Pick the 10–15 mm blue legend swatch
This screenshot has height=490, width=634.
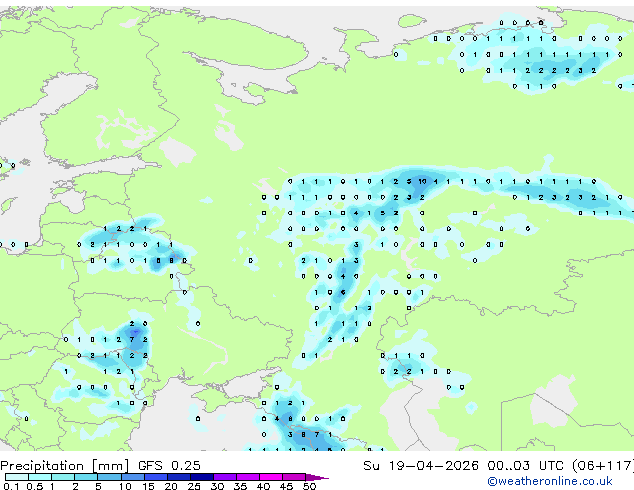click(x=132, y=477)
